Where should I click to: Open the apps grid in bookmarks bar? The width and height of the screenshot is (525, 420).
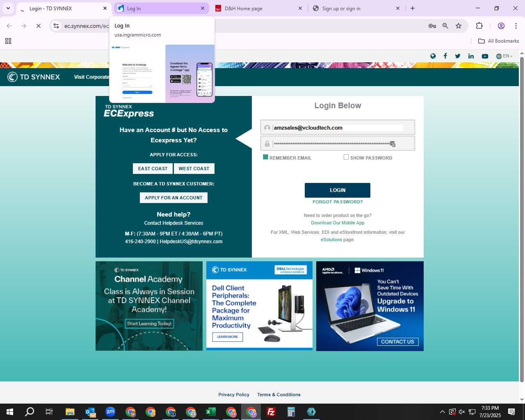[8, 41]
